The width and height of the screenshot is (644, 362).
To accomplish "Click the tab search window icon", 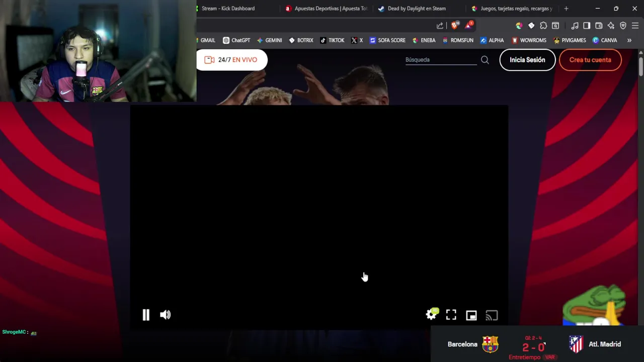I will point(555,26).
